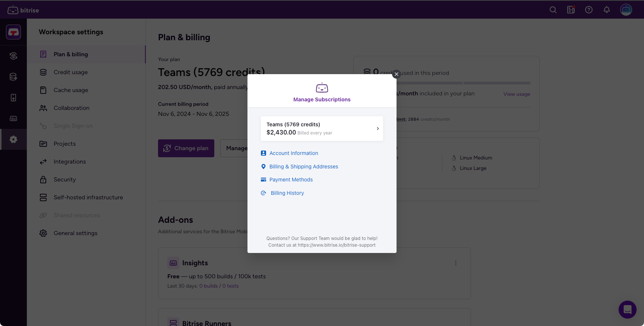Click the Nov 6, 2024 - Nov 6, 2025 period
The image size is (644, 326).
pos(193,114)
